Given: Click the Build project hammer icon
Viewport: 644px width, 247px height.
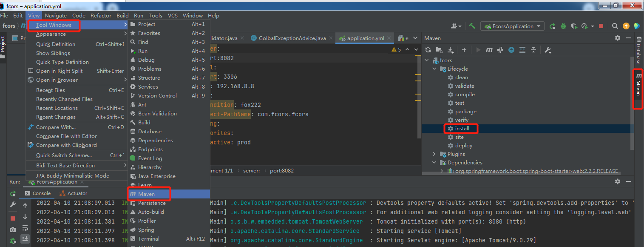Looking at the screenshot, I should click(x=472, y=26).
